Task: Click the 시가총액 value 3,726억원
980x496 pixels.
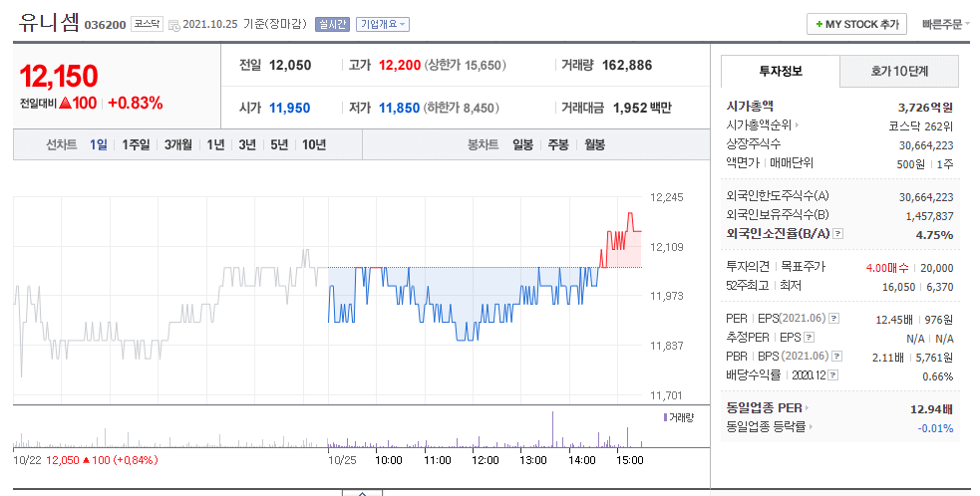Action: [x=925, y=108]
